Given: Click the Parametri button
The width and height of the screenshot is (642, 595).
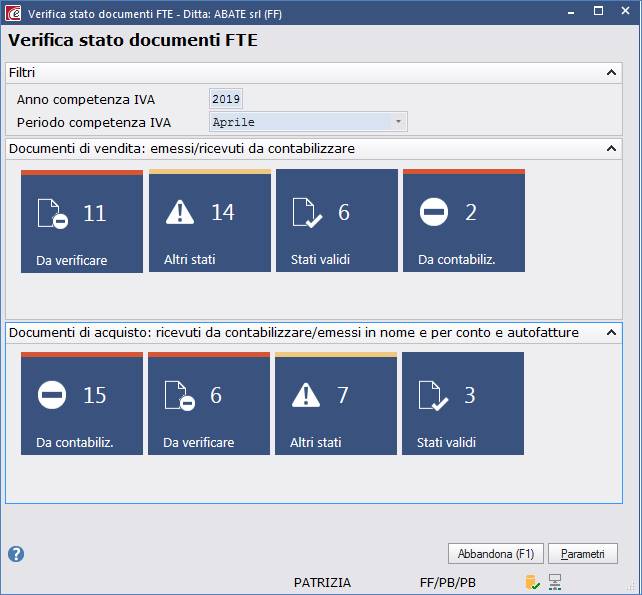Looking at the screenshot, I should click(583, 554).
